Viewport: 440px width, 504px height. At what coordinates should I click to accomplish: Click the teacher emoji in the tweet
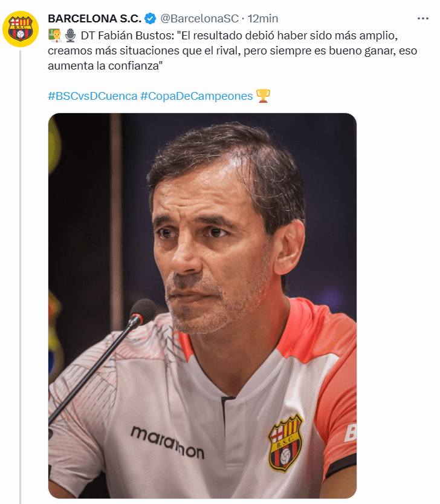55,35
